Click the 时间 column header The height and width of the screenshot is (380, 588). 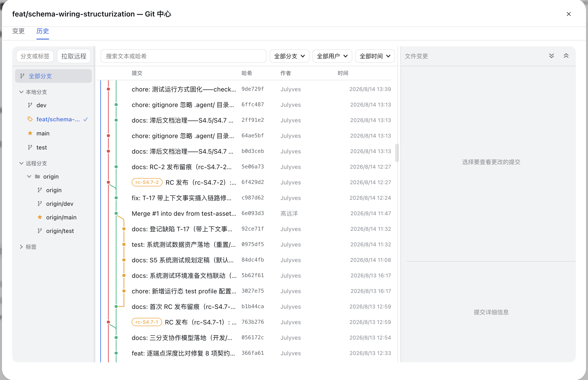[x=343, y=73]
